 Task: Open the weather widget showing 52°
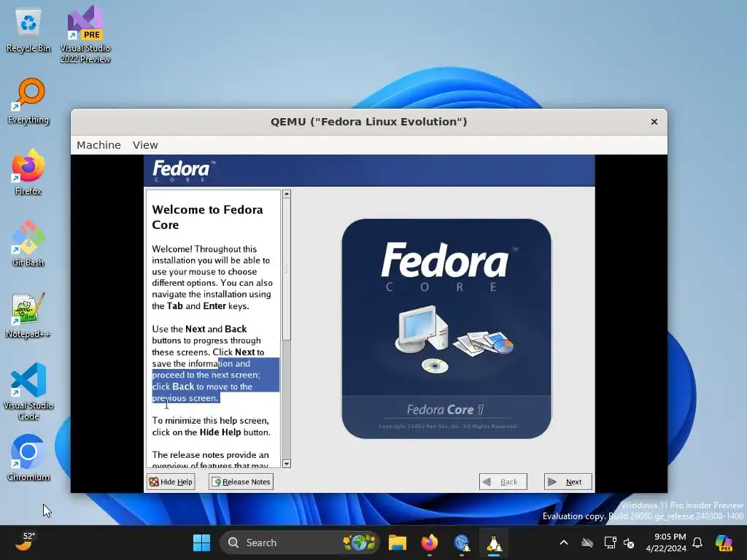pyautogui.click(x=25, y=542)
